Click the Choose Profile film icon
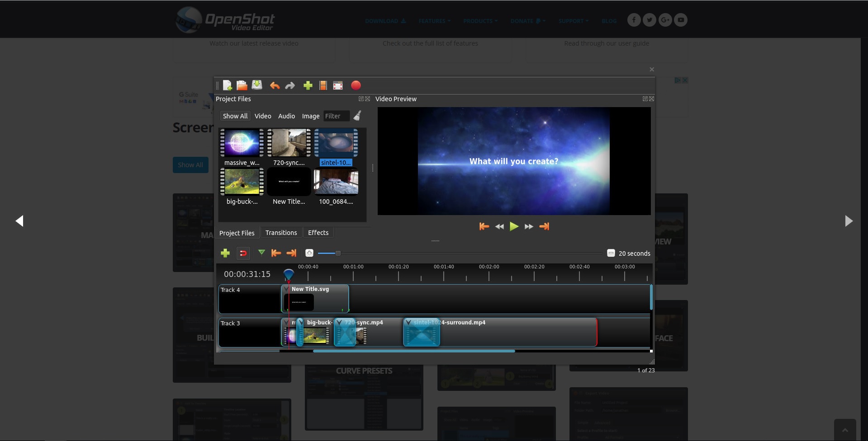This screenshot has width=868, height=441. [x=323, y=85]
